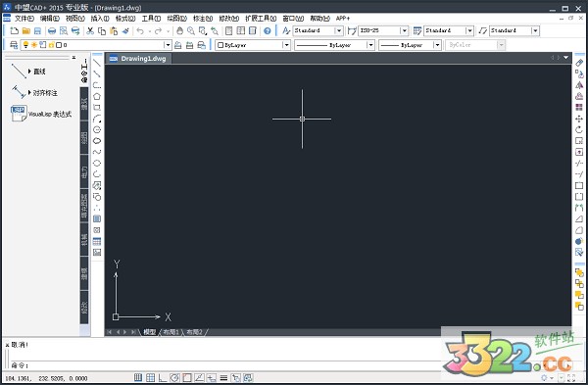Select the Move tool in modify toolbar
The width and height of the screenshot is (588, 385).
(x=579, y=119)
